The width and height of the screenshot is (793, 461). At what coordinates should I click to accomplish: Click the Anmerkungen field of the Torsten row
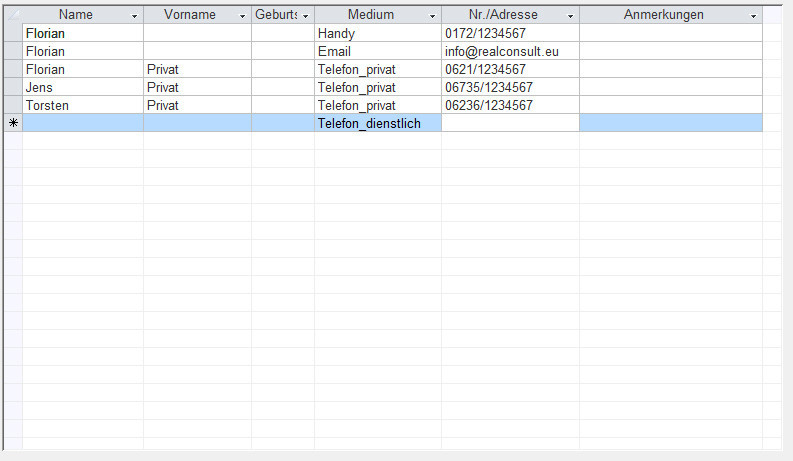671,105
